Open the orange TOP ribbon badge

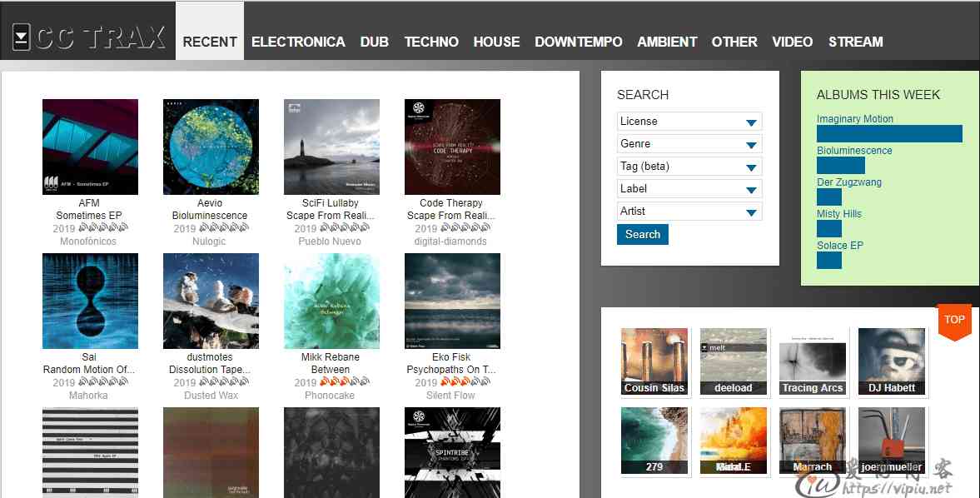tap(953, 321)
